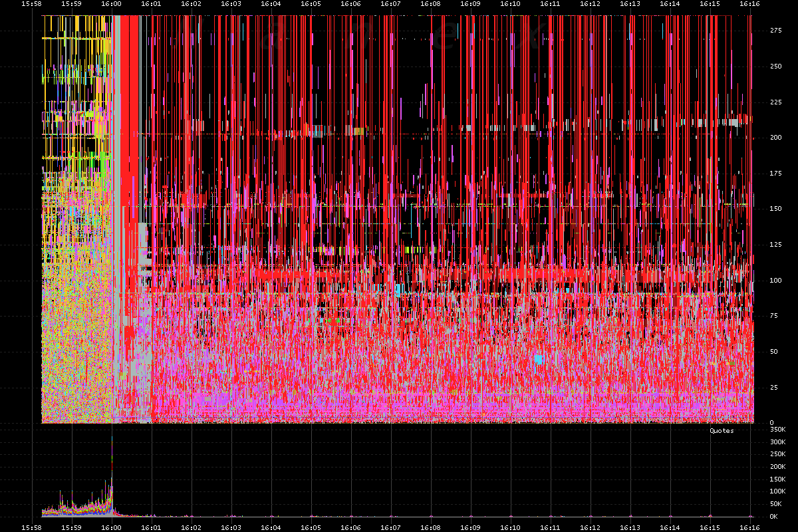Viewport: 798px width, 532px height.
Task: Pick 16:05 on the bottom time axis
Action: [x=311, y=527]
